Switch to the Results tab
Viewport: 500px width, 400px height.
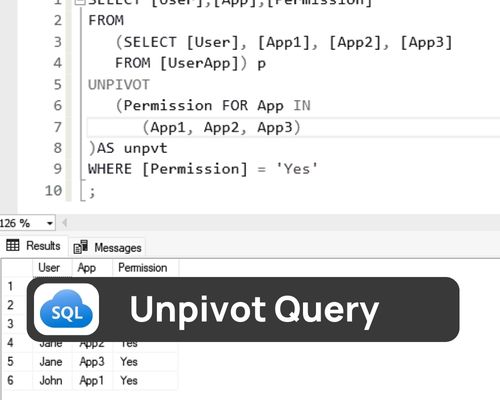pos(34,246)
